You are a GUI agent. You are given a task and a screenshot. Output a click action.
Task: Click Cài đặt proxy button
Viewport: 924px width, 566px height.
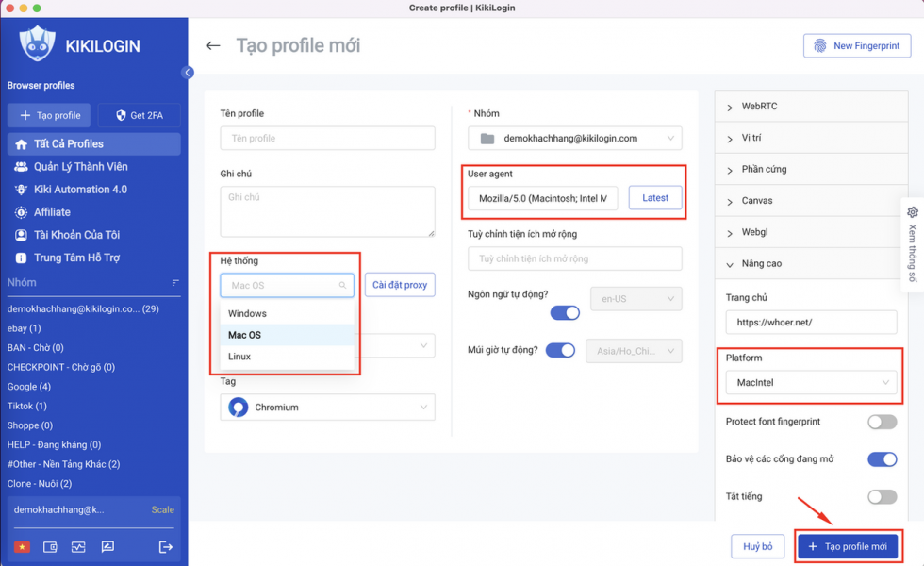[400, 285]
